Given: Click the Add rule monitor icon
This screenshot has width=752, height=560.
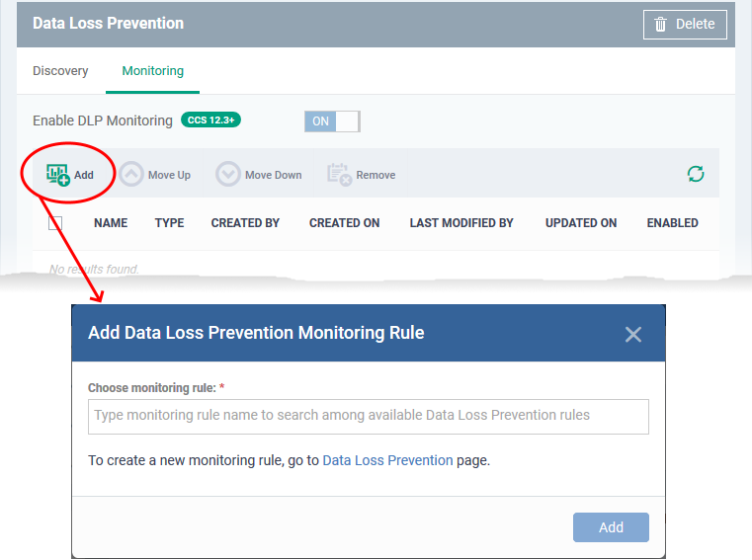Looking at the screenshot, I should (x=58, y=175).
